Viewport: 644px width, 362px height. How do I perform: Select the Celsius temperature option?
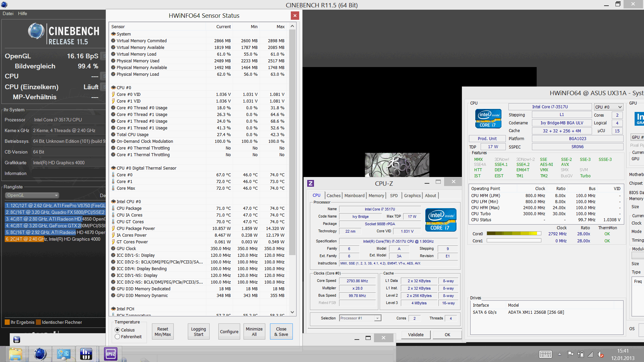pos(118,330)
